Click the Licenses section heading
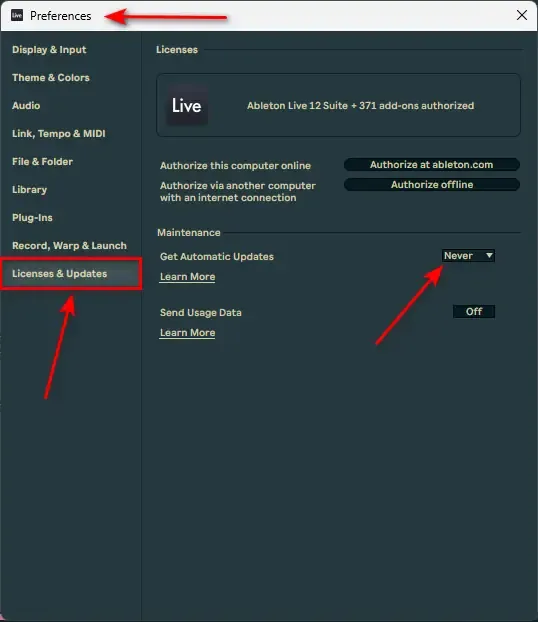 (x=177, y=50)
